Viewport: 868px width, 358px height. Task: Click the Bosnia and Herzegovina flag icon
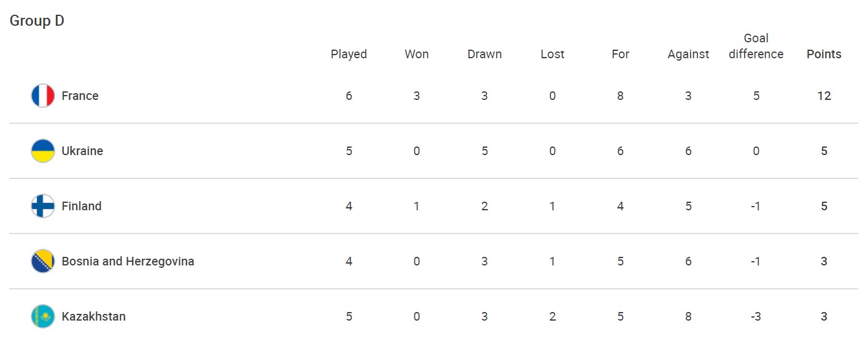43,262
